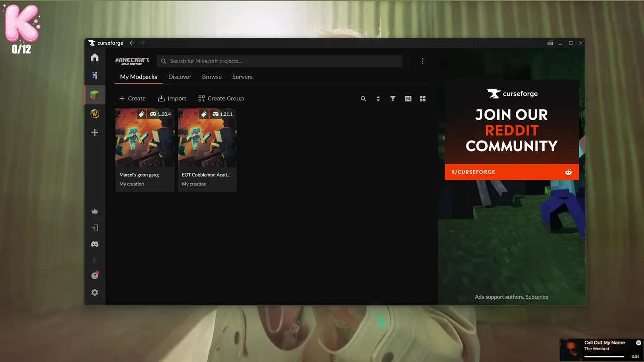
Task: Open the Discord icon in the sidebar
Action: point(95,244)
